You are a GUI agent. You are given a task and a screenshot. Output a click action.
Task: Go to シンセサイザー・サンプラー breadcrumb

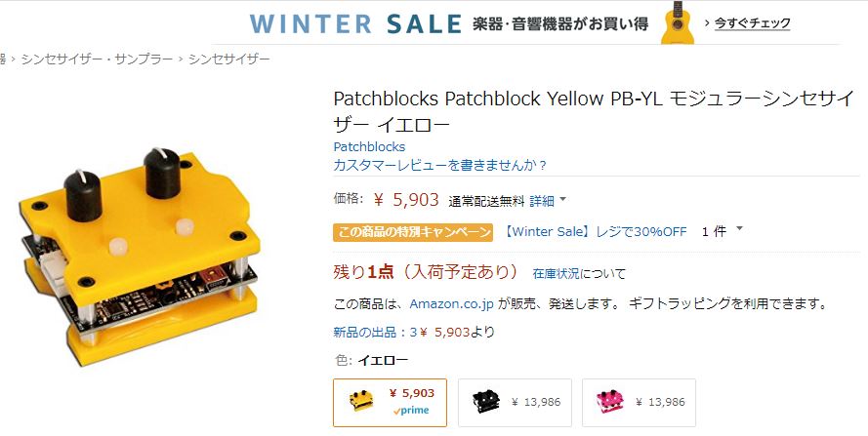click(98, 59)
